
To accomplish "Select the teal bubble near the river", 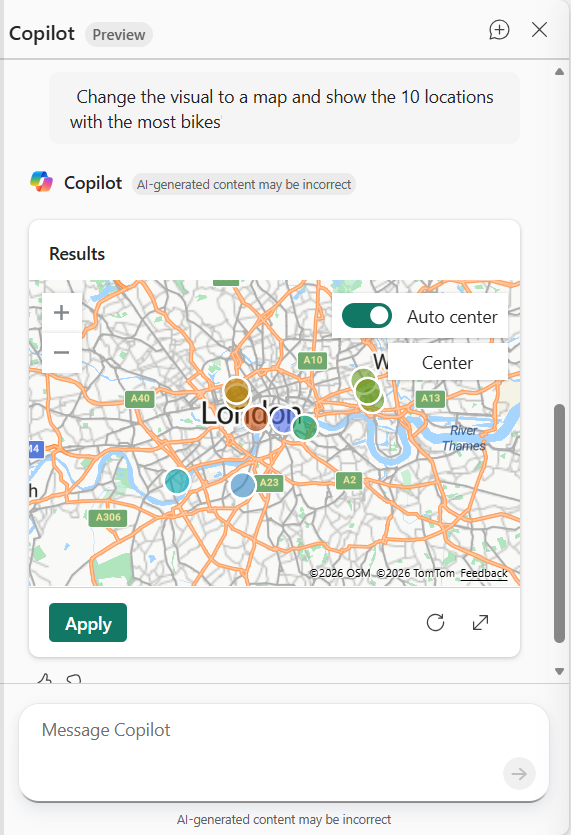I will pyautogui.click(x=177, y=481).
